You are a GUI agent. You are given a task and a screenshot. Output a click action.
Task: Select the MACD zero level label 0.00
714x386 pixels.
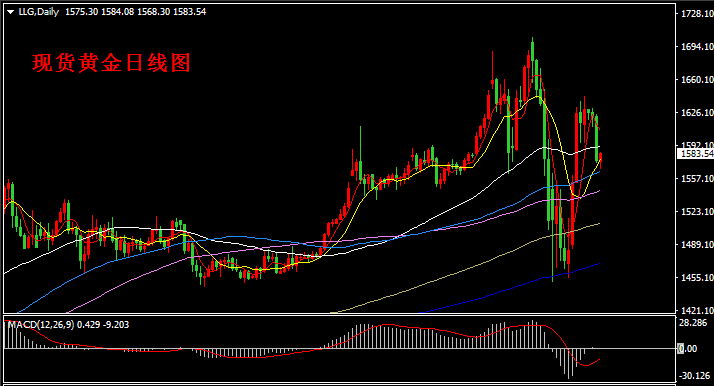point(688,349)
